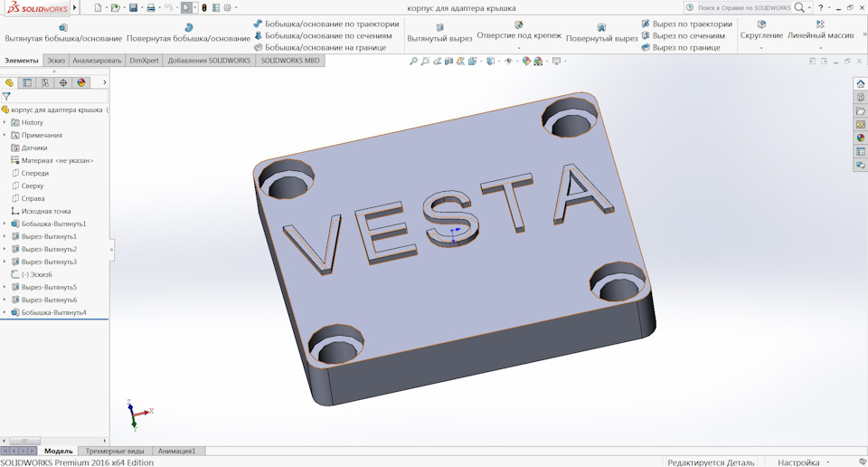Open the ConfigurationManager panel tab
This screenshot has height=467, width=868.
(x=45, y=82)
